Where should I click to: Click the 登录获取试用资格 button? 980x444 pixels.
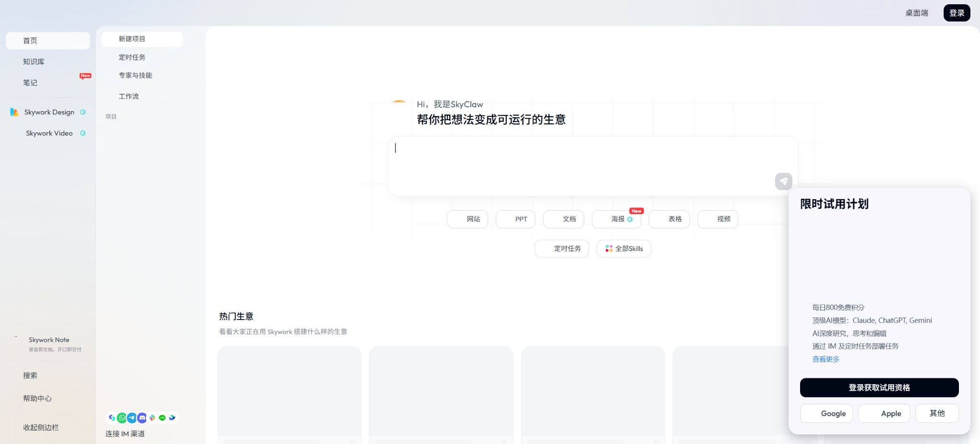(880, 387)
